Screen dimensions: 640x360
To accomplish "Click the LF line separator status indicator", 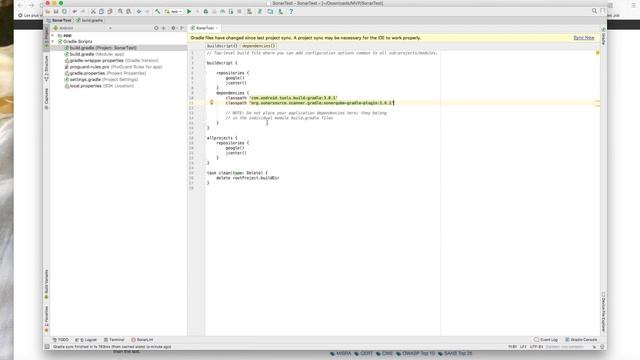I will 522,347.
